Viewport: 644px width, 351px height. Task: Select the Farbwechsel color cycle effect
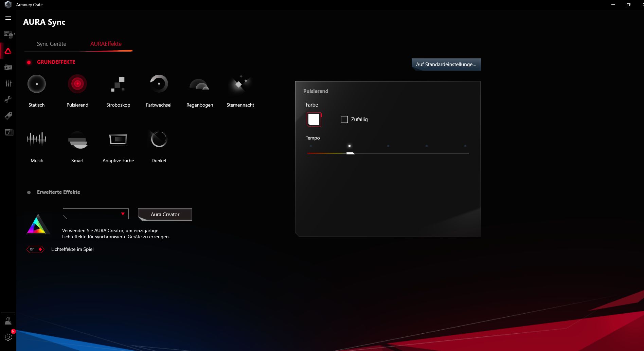click(x=159, y=84)
